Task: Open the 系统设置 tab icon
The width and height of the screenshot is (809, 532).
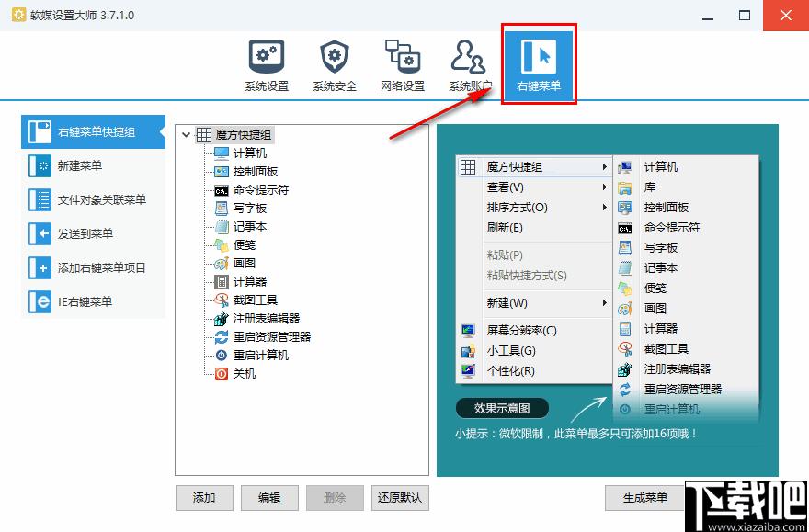Action: pos(267,57)
